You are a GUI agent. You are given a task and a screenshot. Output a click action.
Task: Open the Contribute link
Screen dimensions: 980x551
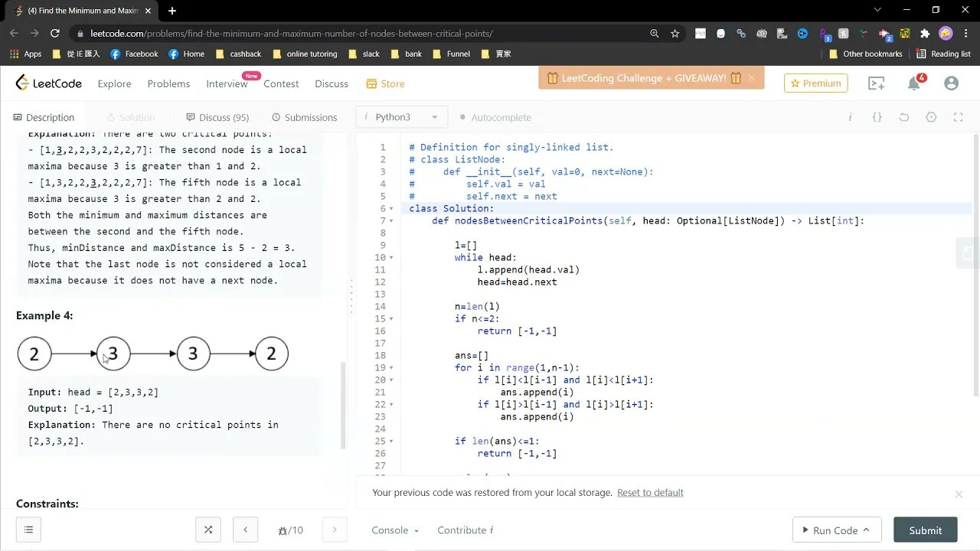465,530
